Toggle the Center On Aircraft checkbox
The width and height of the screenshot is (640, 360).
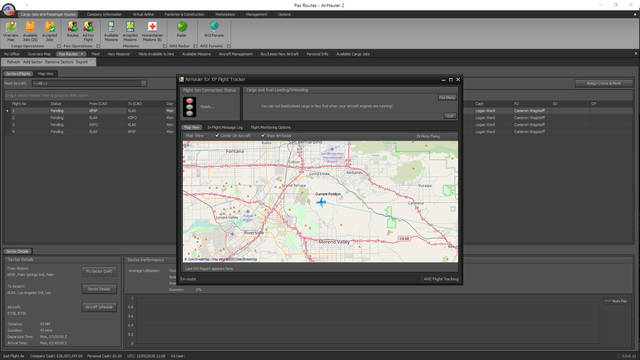point(218,135)
